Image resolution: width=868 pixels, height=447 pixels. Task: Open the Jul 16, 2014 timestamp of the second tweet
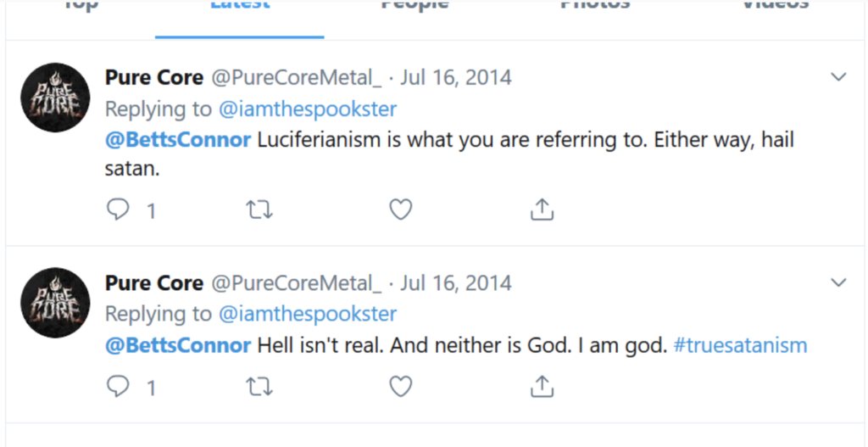click(456, 282)
